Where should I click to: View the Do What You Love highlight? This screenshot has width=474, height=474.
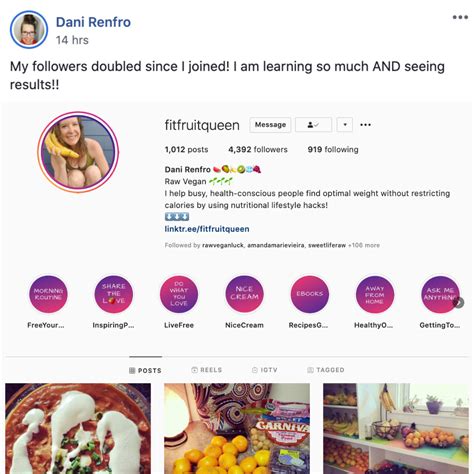point(179,294)
